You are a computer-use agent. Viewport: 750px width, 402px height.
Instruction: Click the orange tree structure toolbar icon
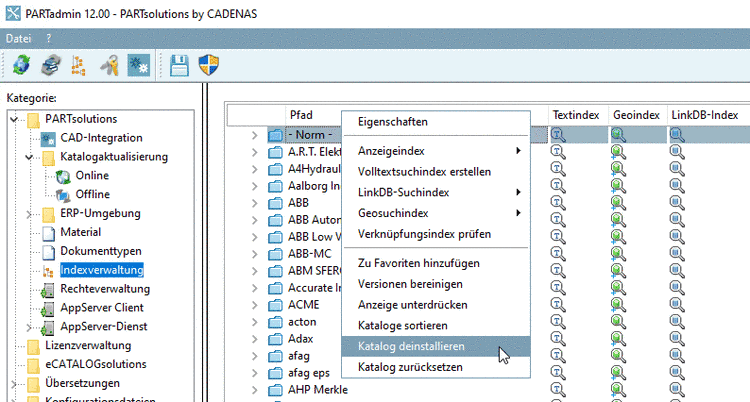point(78,65)
